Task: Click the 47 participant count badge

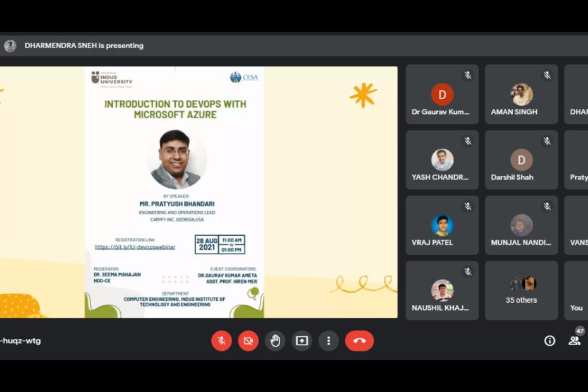Action: (x=579, y=331)
